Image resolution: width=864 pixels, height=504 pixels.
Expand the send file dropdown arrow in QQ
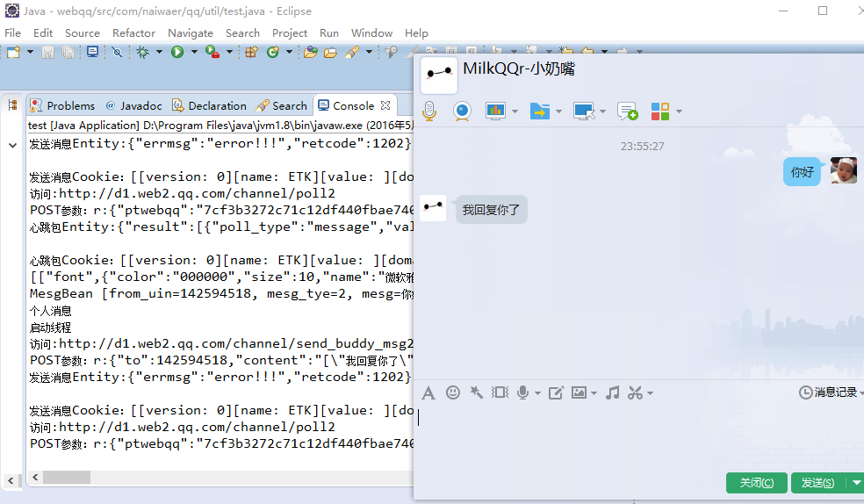click(558, 112)
